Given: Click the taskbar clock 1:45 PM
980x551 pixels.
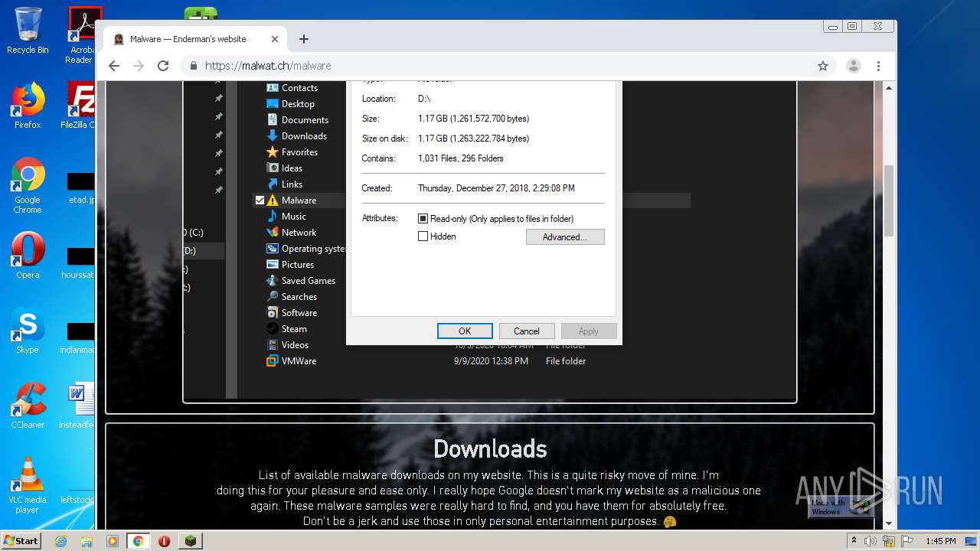Looking at the screenshot, I should 940,541.
